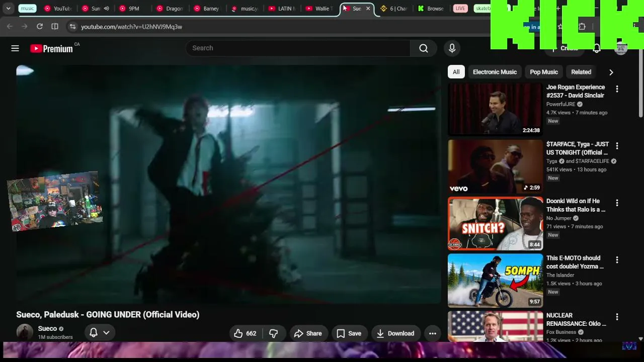Screen dimensions: 644x362
Task: Go back in browser history
Action: [x=10, y=27]
